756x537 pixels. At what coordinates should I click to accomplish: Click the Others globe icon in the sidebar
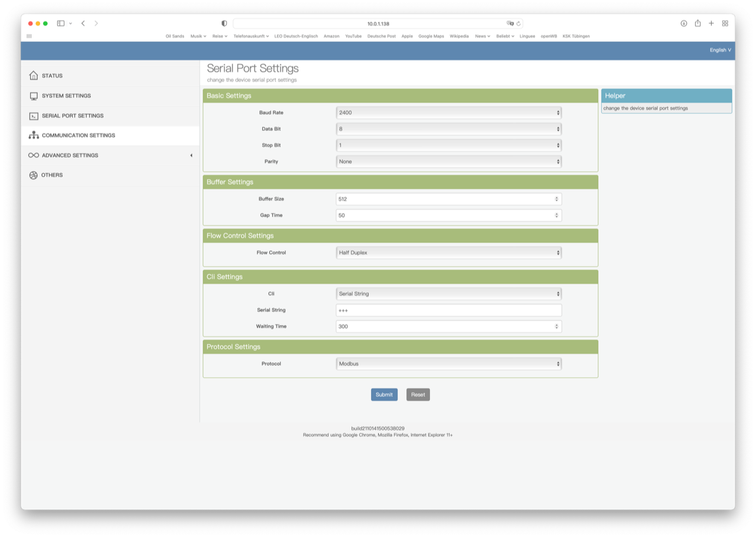click(x=33, y=175)
